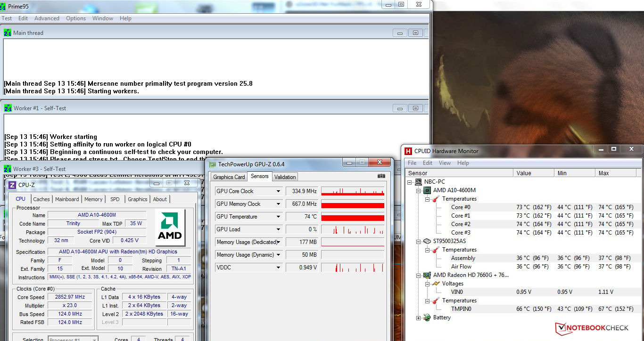
Task: Switch to the Validation tab in GPU-Z
Action: [x=285, y=177]
